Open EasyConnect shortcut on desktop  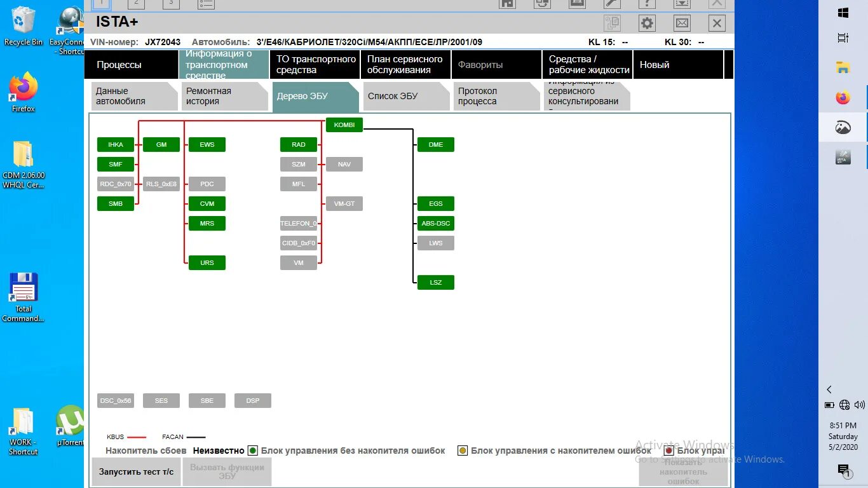(70, 30)
